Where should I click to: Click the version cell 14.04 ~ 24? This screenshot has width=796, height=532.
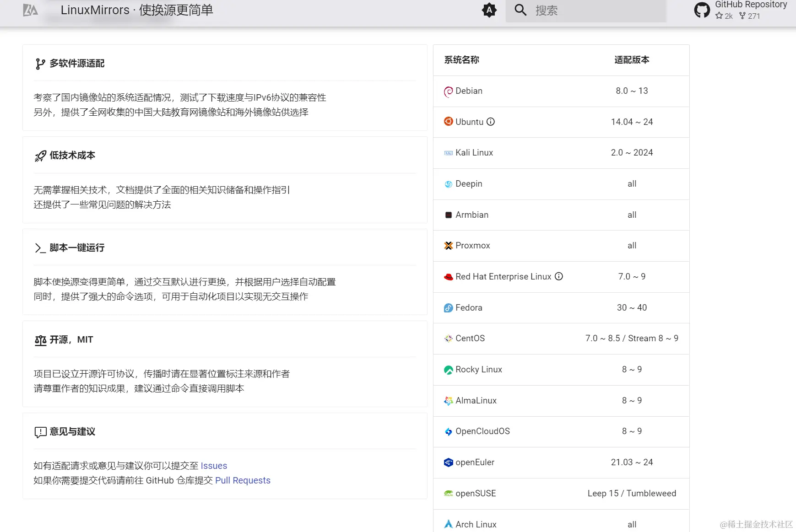click(x=632, y=122)
